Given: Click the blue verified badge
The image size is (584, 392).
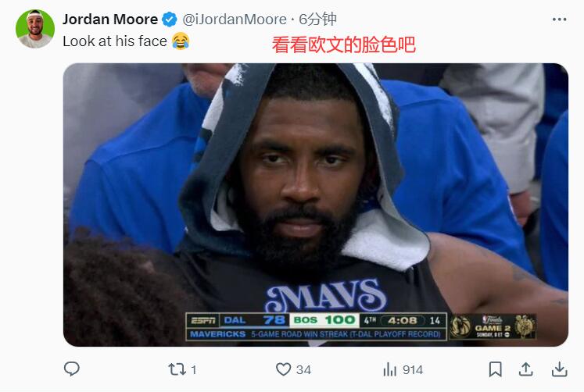Looking at the screenshot, I should [170, 20].
